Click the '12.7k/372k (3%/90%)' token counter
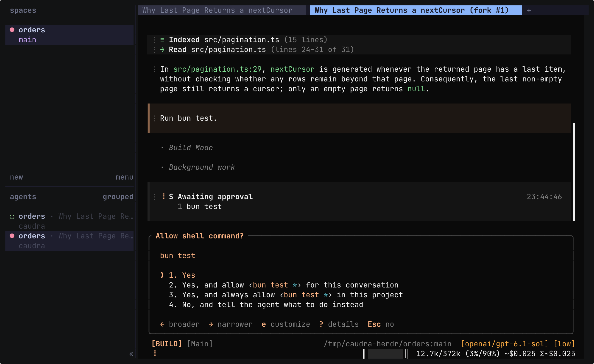The image size is (594, 364). point(458,354)
